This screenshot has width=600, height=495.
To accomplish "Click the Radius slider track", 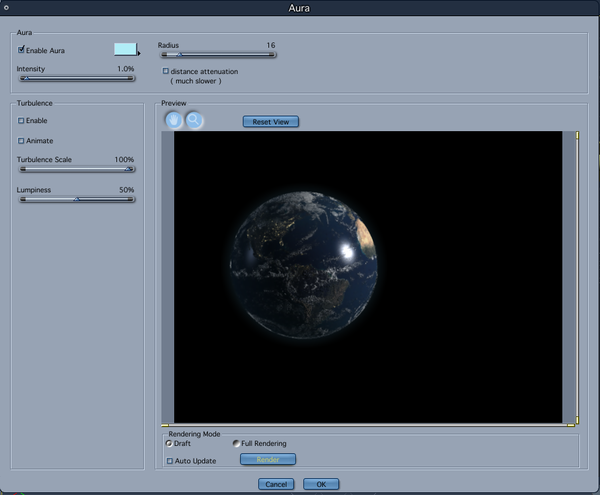I will (230, 55).
